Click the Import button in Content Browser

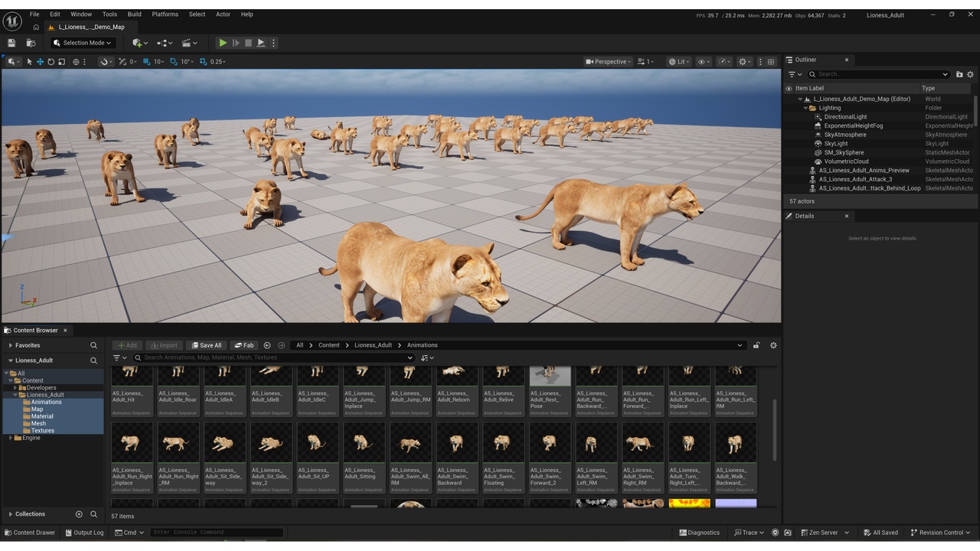coord(164,345)
